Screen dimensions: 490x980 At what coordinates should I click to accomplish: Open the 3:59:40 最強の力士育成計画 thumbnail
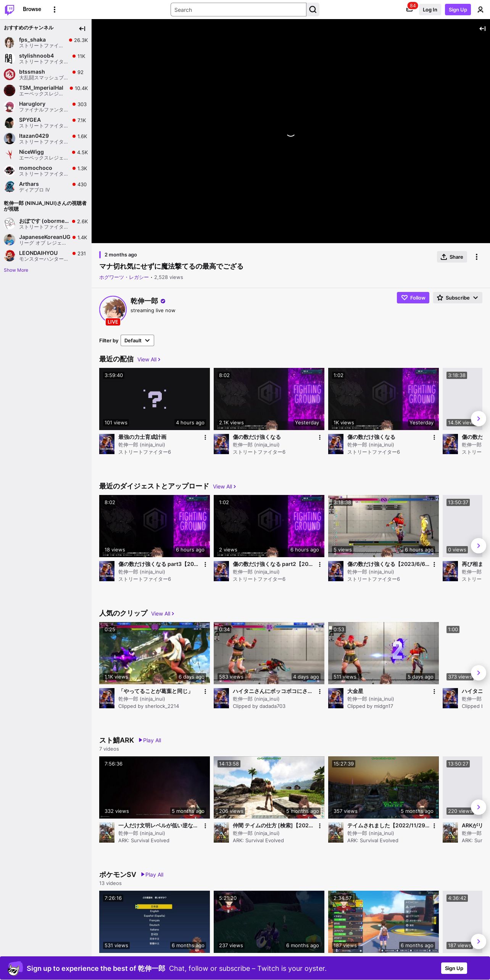[155, 399]
